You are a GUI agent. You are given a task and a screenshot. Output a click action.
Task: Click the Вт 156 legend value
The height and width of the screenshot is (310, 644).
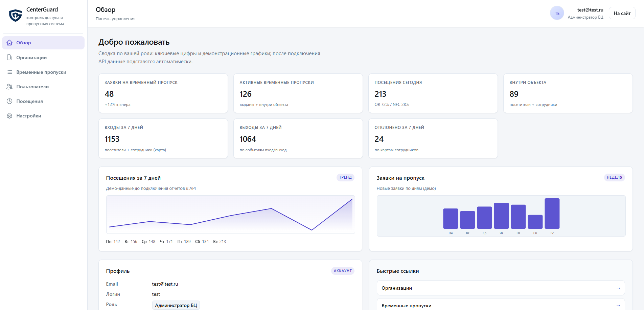tap(131, 242)
